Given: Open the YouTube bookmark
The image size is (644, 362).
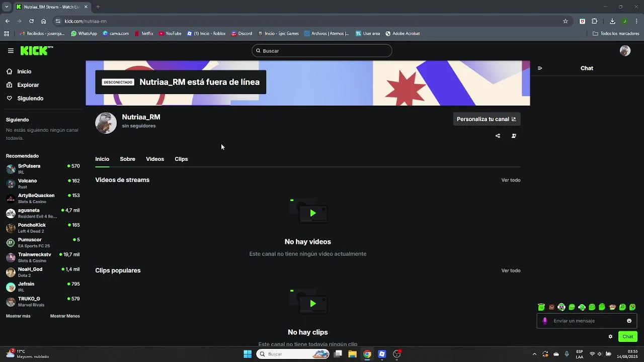Looking at the screenshot, I should coord(170,34).
